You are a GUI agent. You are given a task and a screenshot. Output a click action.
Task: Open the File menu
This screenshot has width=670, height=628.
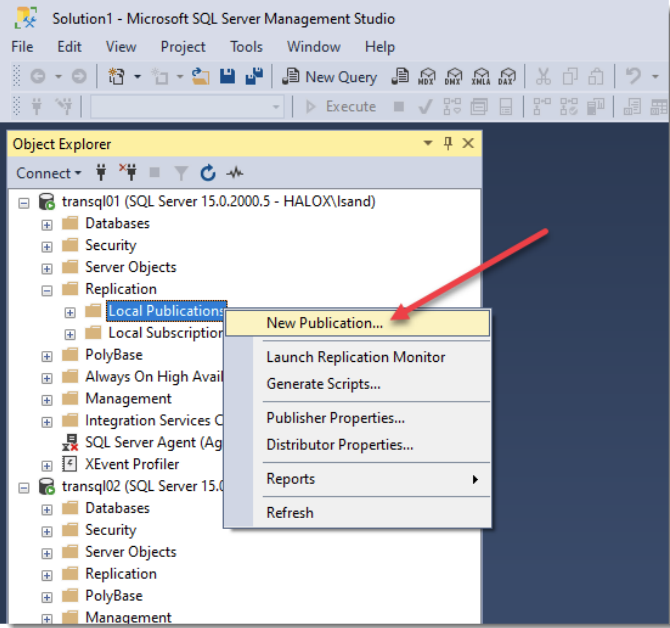22,47
